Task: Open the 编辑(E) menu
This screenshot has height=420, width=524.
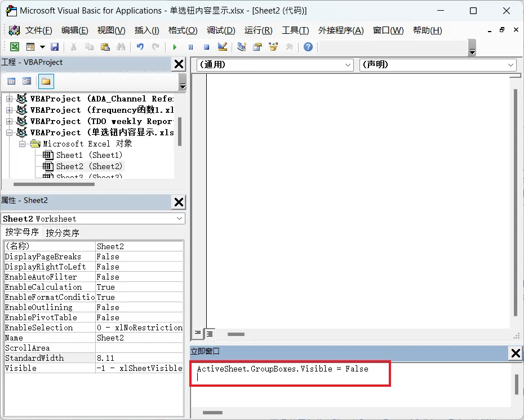Action: (x=75, y=30)
